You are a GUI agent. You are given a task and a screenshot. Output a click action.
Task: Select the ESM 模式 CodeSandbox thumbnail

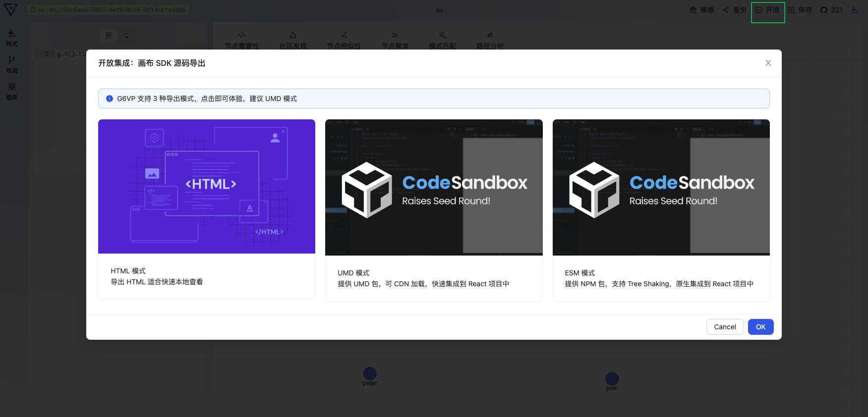[661, 187]
